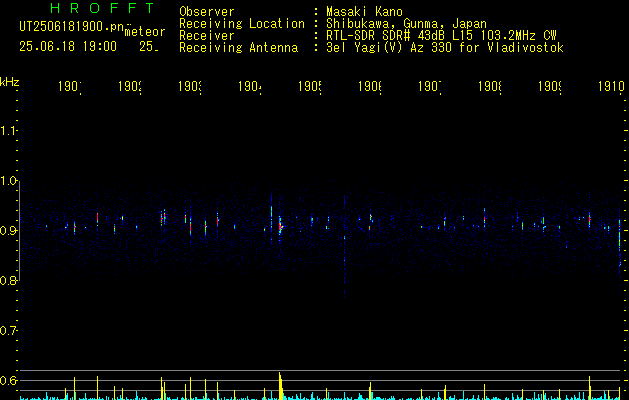Viewport: 629px width, 400px height.
Task: Click the 1910 time marker
Action: [x=611, y=87]
